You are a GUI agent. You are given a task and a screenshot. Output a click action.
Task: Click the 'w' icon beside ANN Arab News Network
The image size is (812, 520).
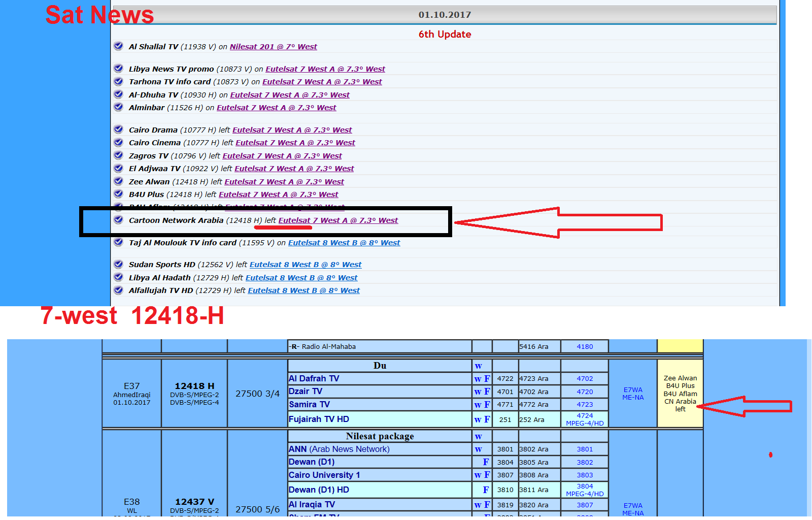pyautogui.click(x=479, y=449)
